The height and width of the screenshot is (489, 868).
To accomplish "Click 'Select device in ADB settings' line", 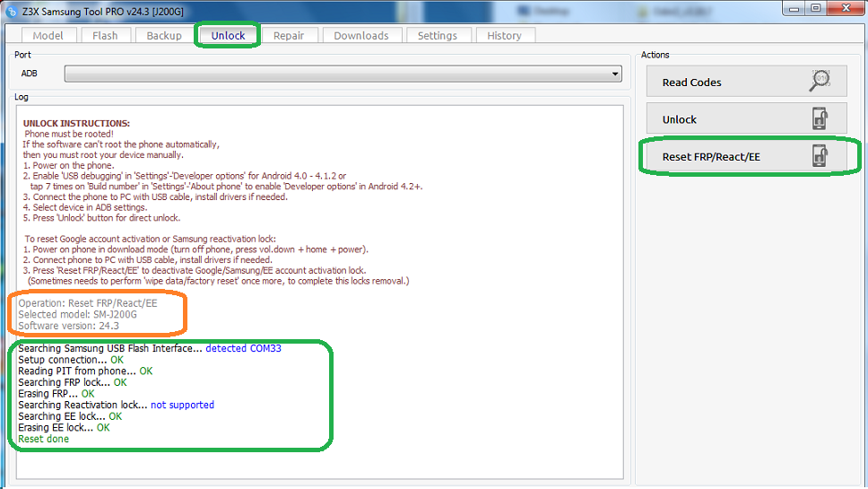I will pos(84,207).
